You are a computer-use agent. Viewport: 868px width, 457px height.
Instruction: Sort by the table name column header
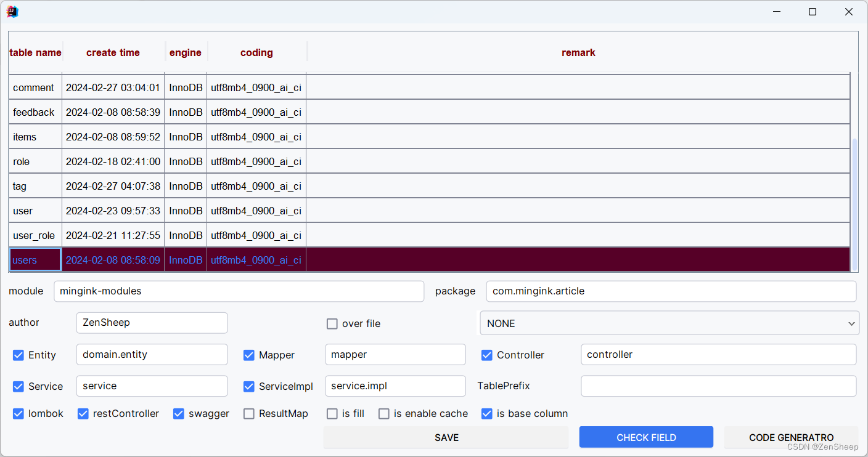pyautogui.click(x=35, y=52)
